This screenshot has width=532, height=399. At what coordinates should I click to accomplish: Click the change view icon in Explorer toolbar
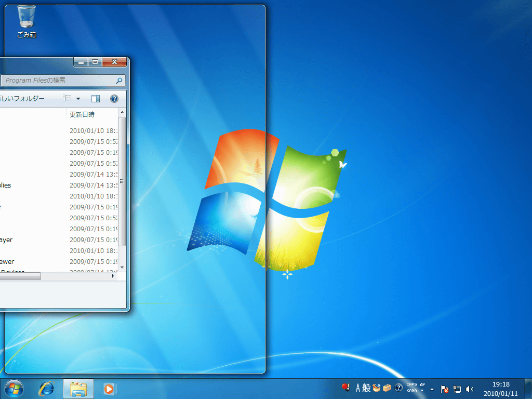click(67, 98)
